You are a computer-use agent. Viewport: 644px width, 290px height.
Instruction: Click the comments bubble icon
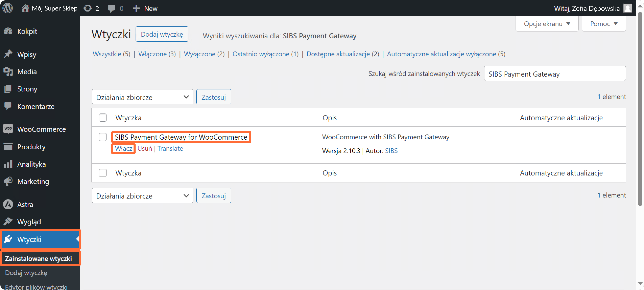tap(111, 8)
